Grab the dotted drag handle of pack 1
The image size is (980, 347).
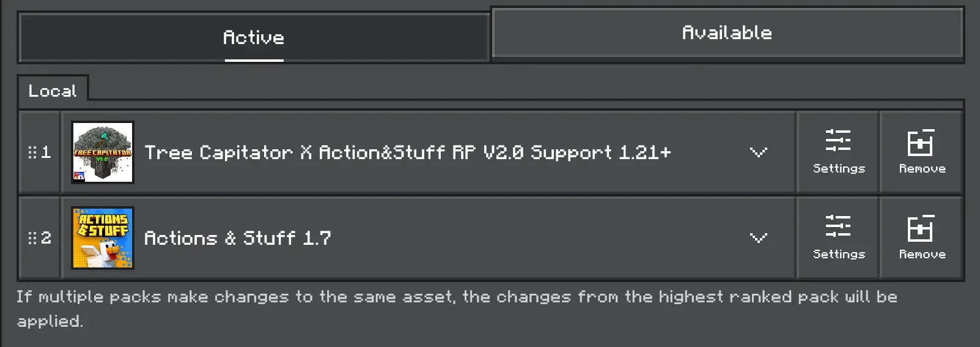[x=32, y=152]
